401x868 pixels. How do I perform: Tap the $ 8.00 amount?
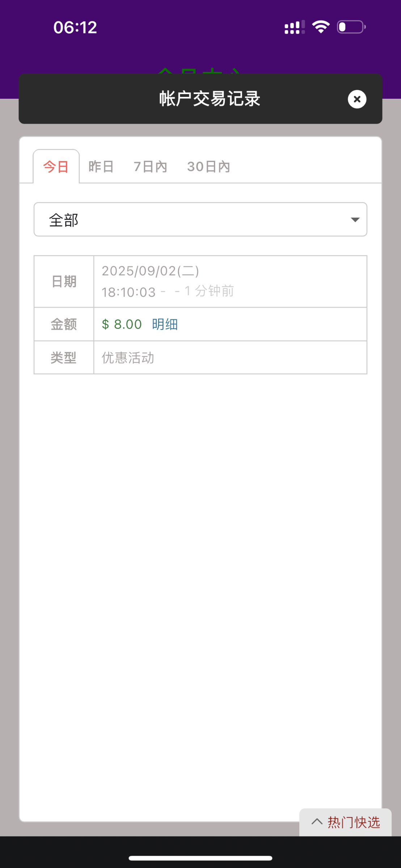coord(122,324)
